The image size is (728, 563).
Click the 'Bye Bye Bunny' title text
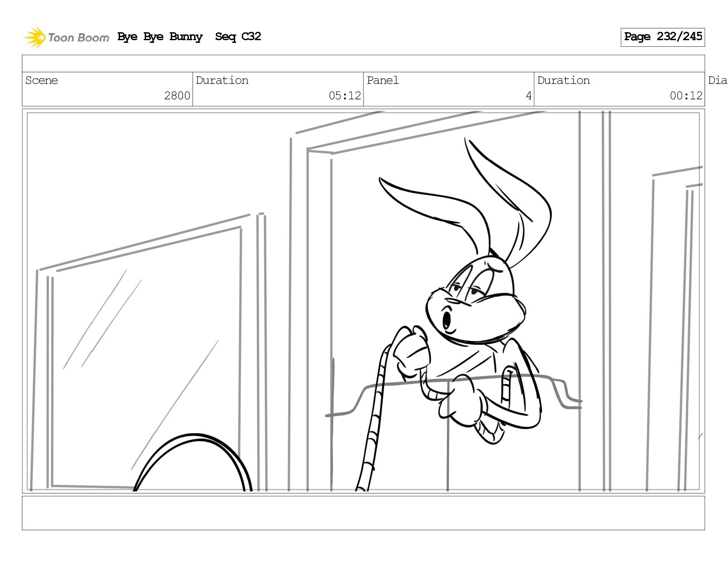(x=160, y=37)
